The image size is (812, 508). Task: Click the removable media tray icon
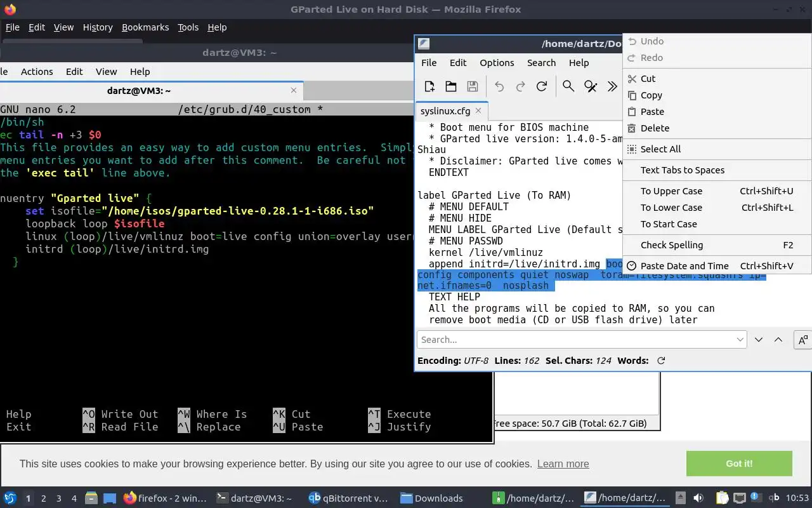tap(680, 498)
